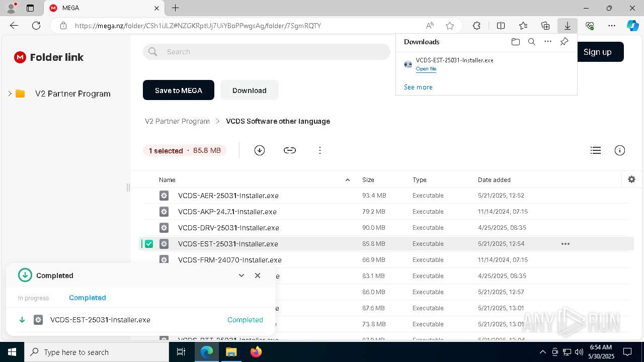Viewport: 644px width, 362px height.
Task: Click the MEGA logo icon beside Folder link
Action: [x=20, y=57]
